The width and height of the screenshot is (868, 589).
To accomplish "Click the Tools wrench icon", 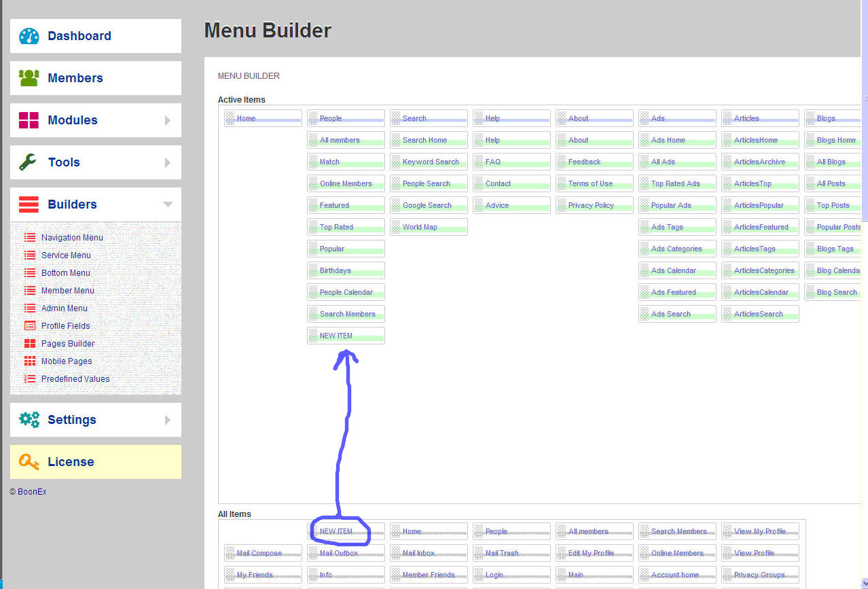I will click(x=28, y=162).
